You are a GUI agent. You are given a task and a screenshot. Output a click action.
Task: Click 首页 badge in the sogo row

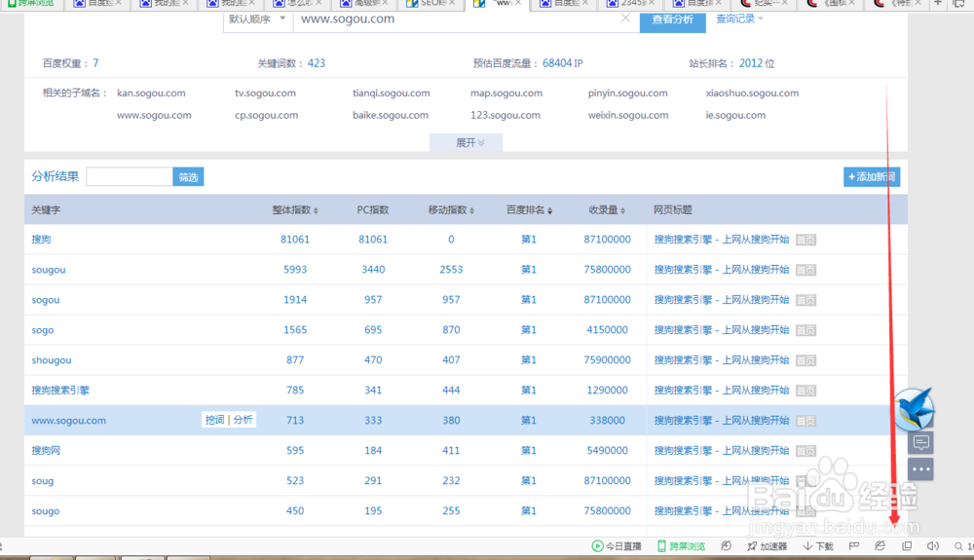805,330
